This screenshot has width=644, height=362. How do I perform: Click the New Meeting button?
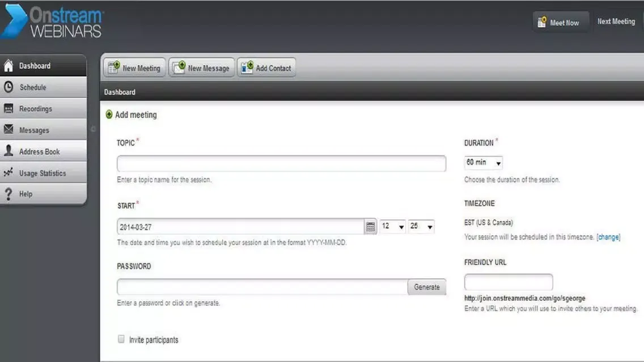click(x=134, y=68)
